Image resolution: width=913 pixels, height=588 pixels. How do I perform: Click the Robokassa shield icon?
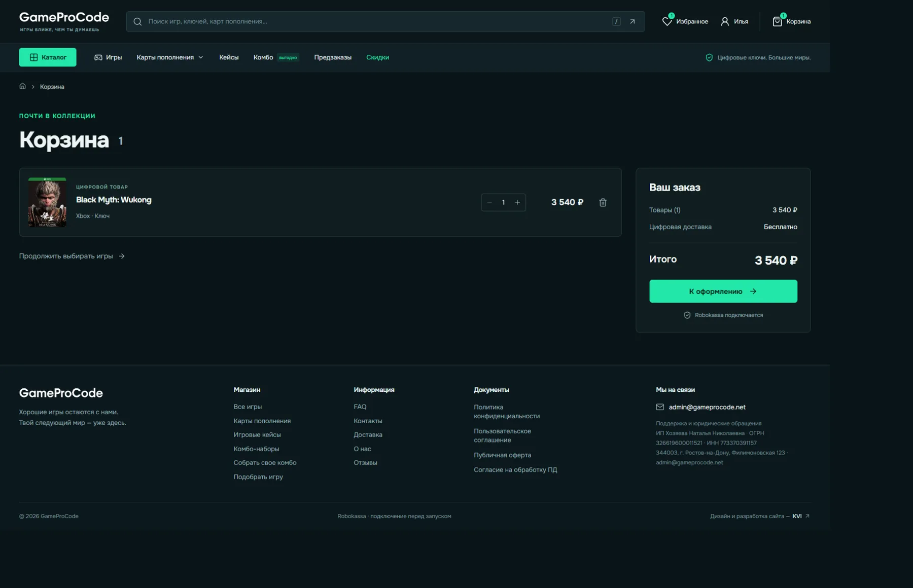687,315
